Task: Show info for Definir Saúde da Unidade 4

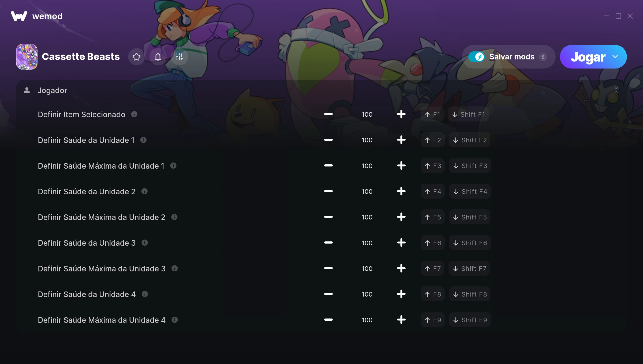Action: pos(145,294)
